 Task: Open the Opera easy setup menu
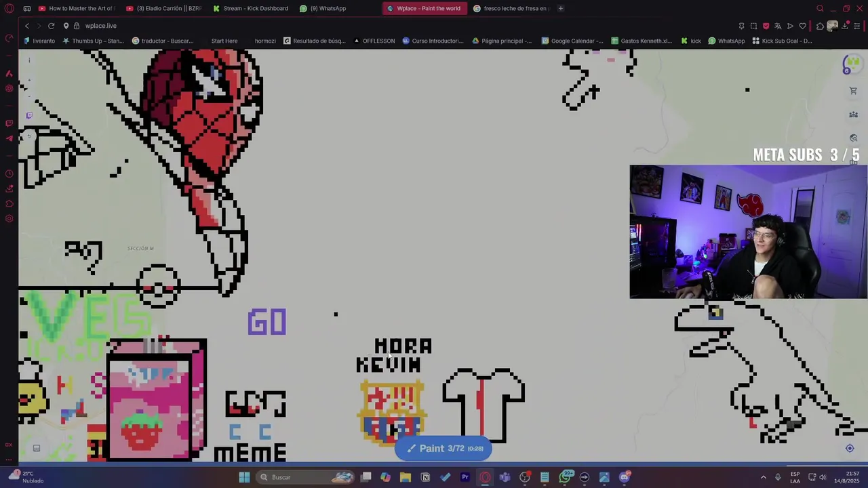[857, 26]
